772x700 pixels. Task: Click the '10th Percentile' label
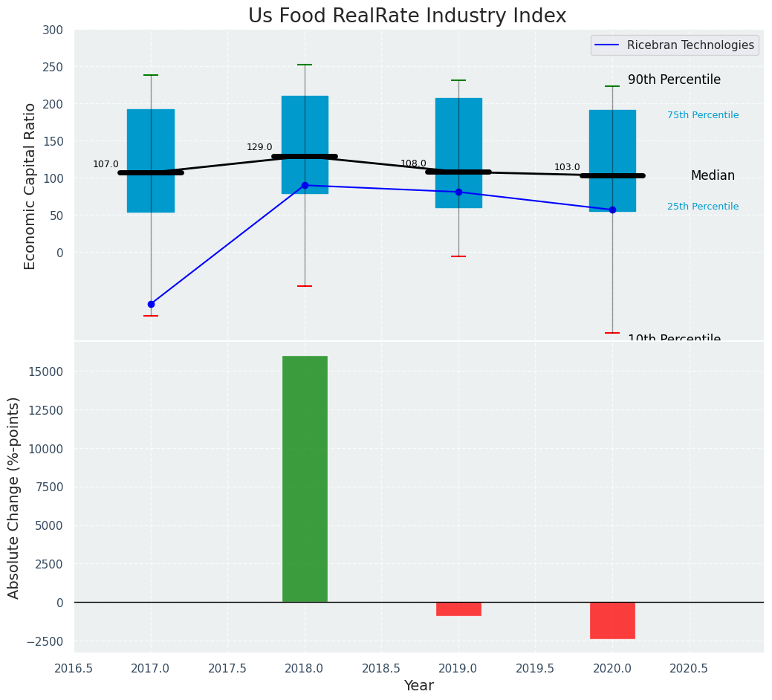click(x=674, y=337)
